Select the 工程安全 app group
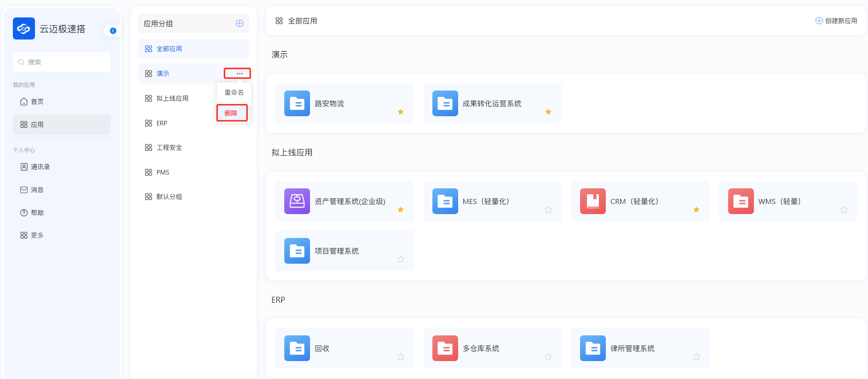This screenshot has width=868, height=379. [x=169, y=147]
